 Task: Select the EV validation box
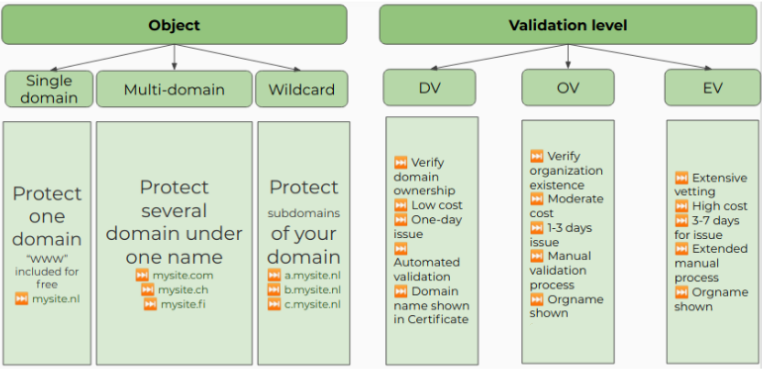tap(712, 88)
